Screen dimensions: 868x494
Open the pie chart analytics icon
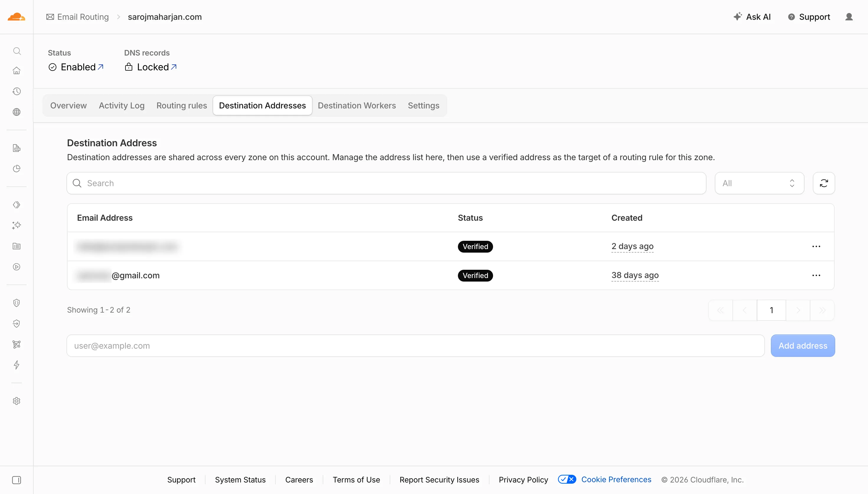click(x=17, y=169)
